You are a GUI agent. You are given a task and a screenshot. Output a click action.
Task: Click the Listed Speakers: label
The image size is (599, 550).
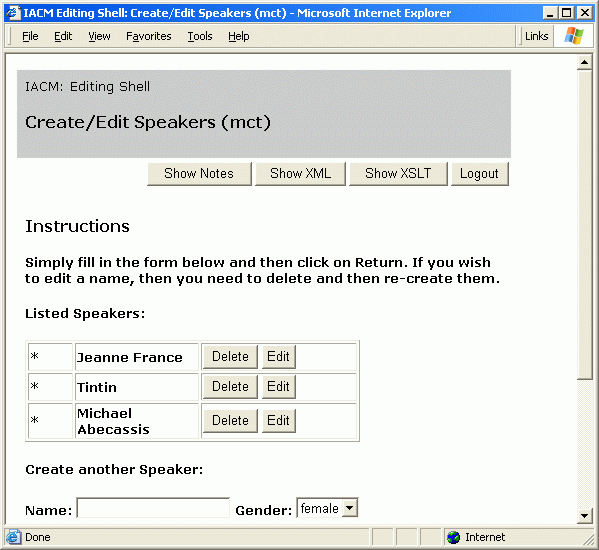[85, 314]
